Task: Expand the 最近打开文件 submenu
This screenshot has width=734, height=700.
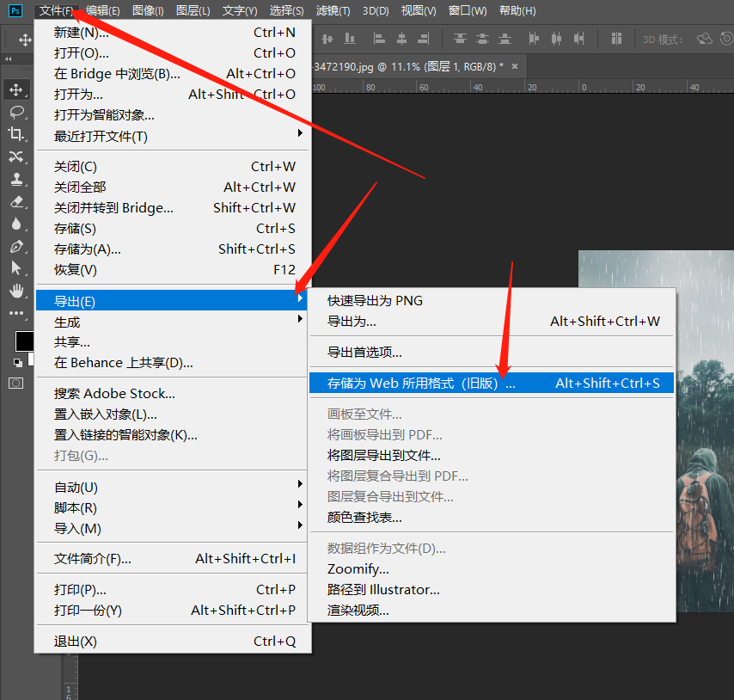Action: (x=172, y=135)
